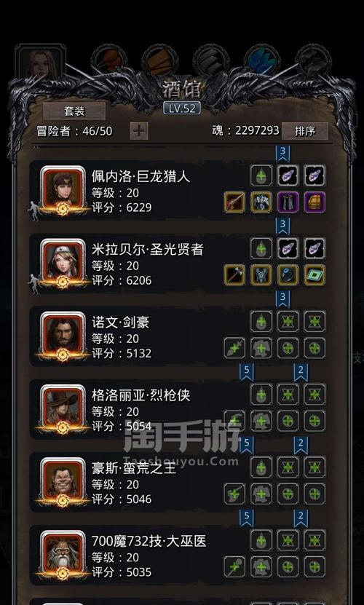Select 米拉贝尔·圣光贤者 green gem slot

[314, 274]
